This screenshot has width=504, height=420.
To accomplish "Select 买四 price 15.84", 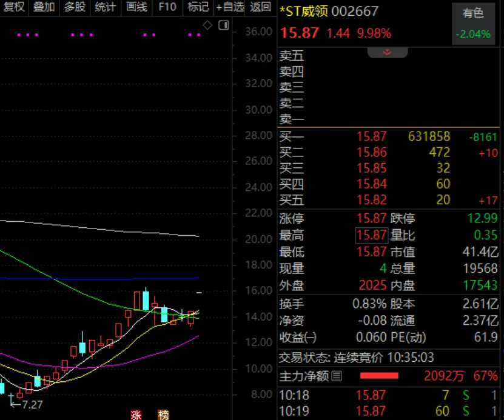I will [372, 184].
